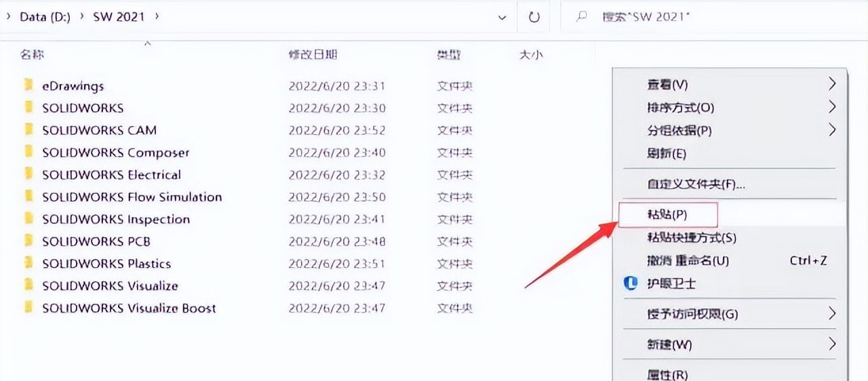Click the 文件夹 type cell of SOLIDWORKS Plastics
This screenshot has width=868, height=381.
tap(455, 264)
